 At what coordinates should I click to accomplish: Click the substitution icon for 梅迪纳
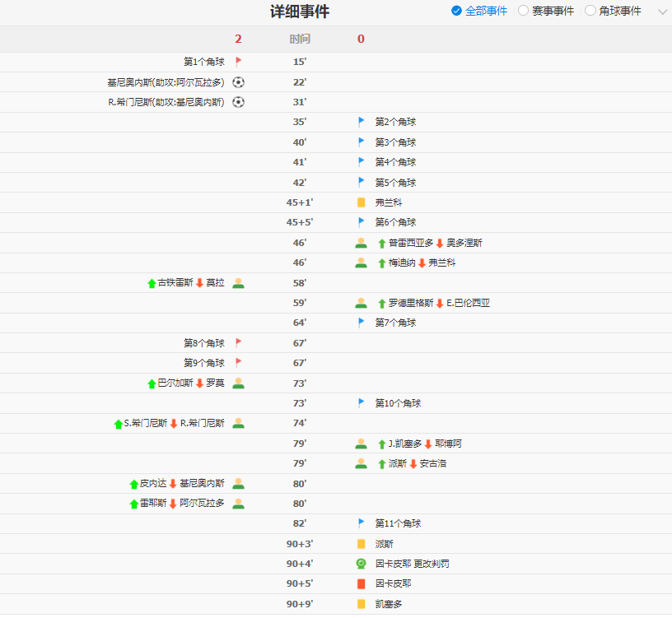(361, 263)
